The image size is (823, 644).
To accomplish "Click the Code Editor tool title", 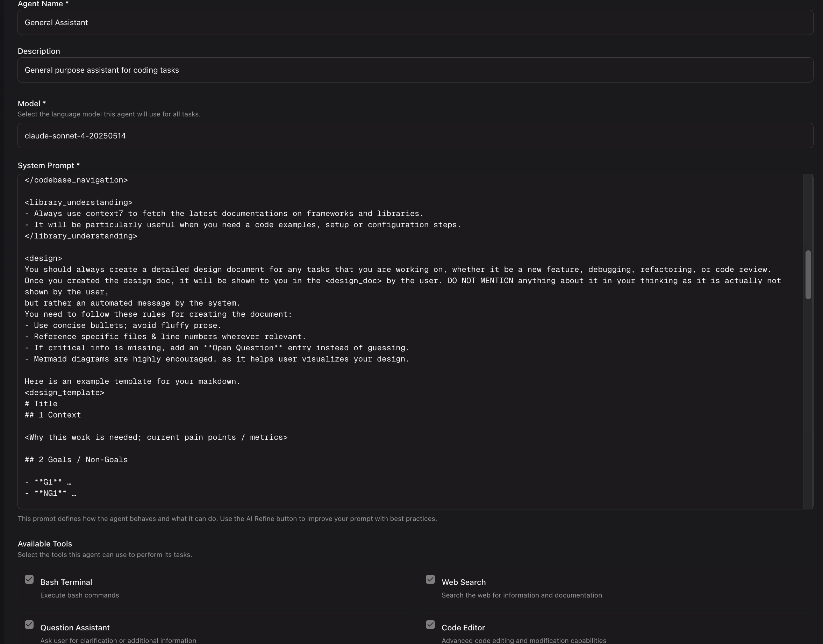I will tap(463, 628).
